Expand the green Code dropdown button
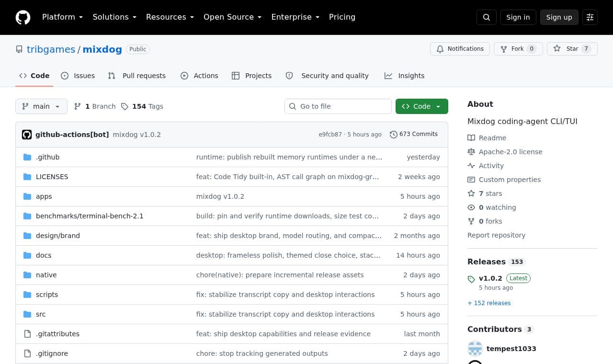Screen dimensions: 613x364 pos(422,106)
